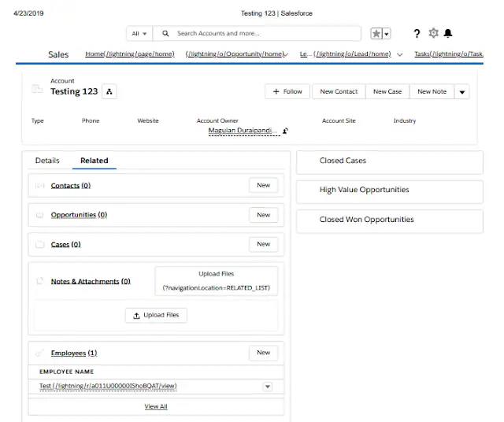The image size is (504, 422).
Task: Click the Opportunities related list icon
Action: [x=39, y=215]
